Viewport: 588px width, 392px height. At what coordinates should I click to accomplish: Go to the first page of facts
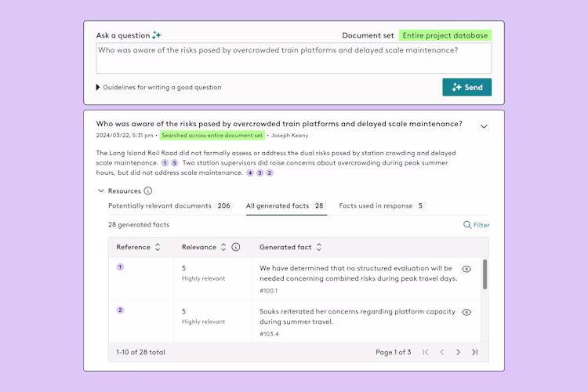(x=425, y=352)
